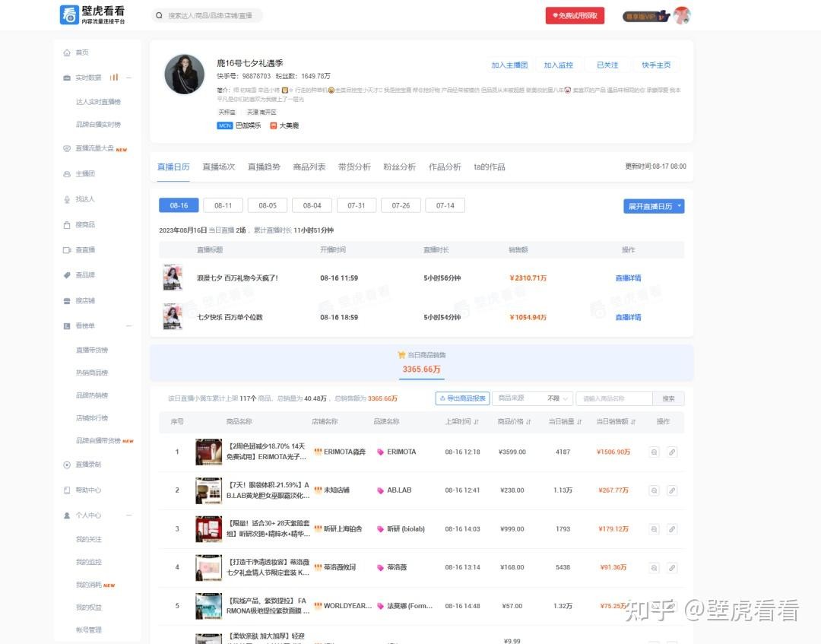821x644 pixels.
Task: Focus the product name search input
Action: coord(614,398)
